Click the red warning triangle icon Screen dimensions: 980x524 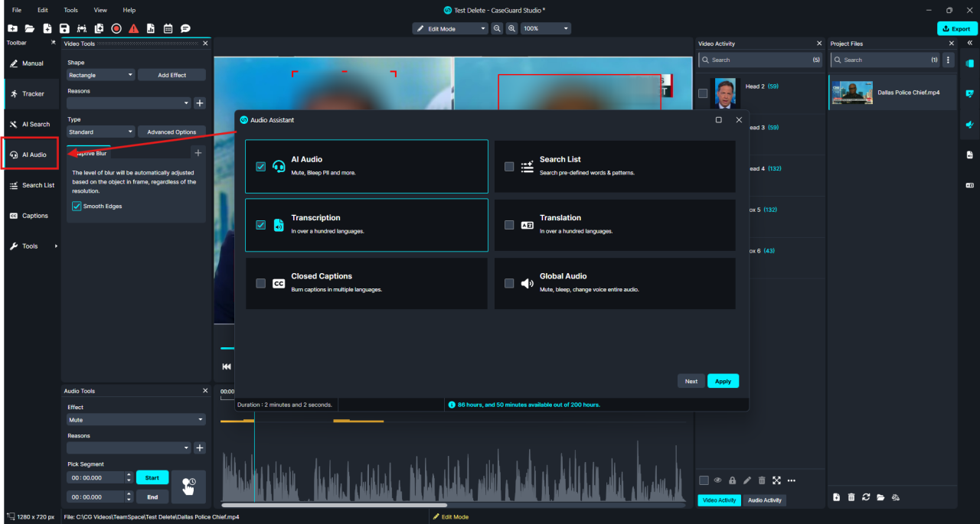tap(133, 28)
